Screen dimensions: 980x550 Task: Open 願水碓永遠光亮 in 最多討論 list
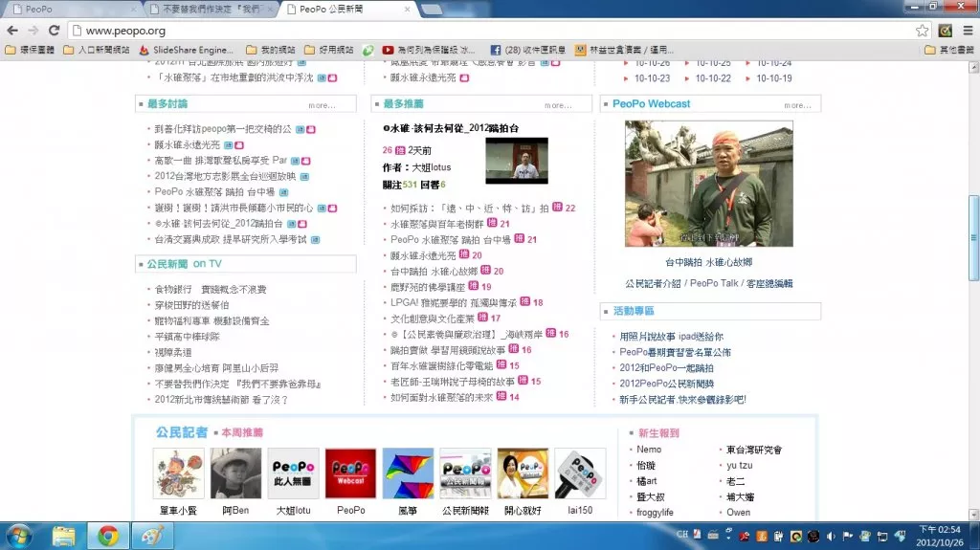tap(187, 145)
